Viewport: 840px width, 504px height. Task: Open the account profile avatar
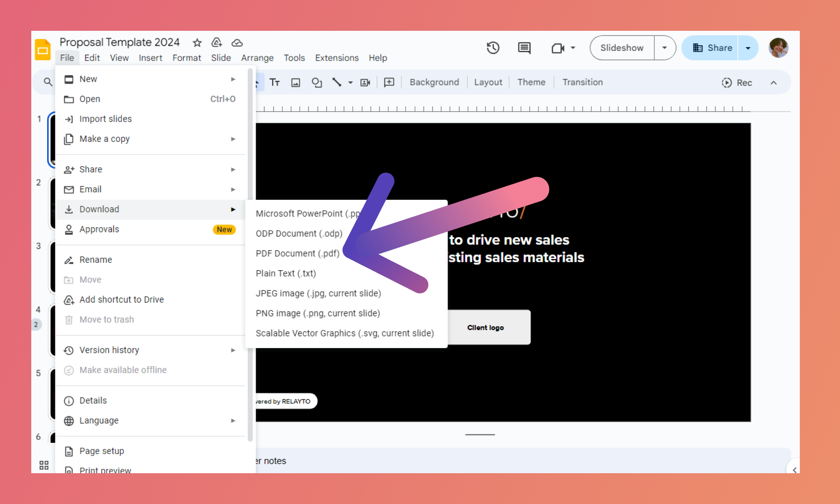pyautogui.click(x=778, y=48)
